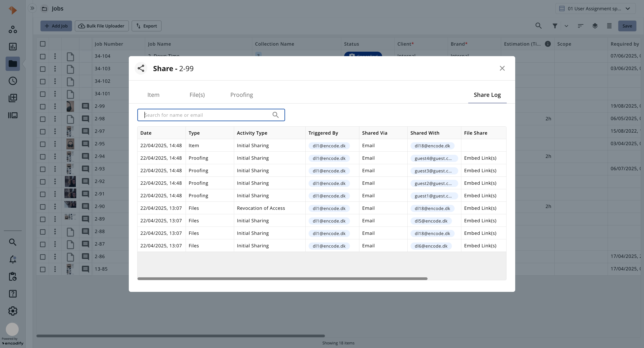Open the add-collection sidebar icon
This screenshot has width=644, height=348.
pos(13,98)
